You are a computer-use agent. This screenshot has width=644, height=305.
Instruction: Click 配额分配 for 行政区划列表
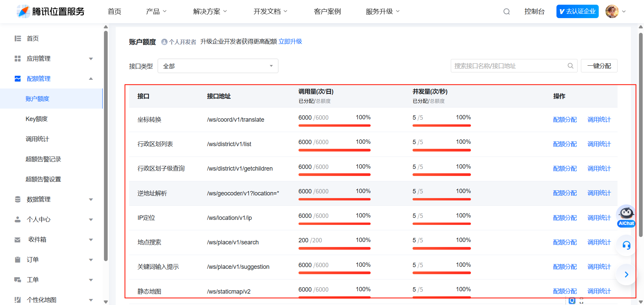[565, 144]
